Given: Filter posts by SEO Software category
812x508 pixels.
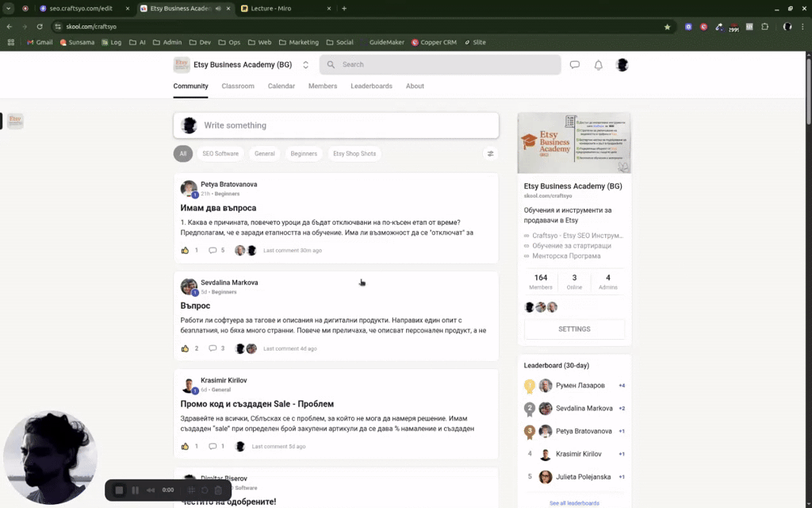Looking at the screenshot, I should (220, 153).
